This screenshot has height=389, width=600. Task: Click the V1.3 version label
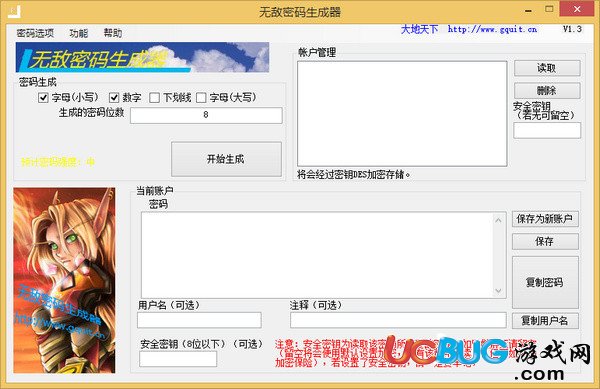[572, 29]
